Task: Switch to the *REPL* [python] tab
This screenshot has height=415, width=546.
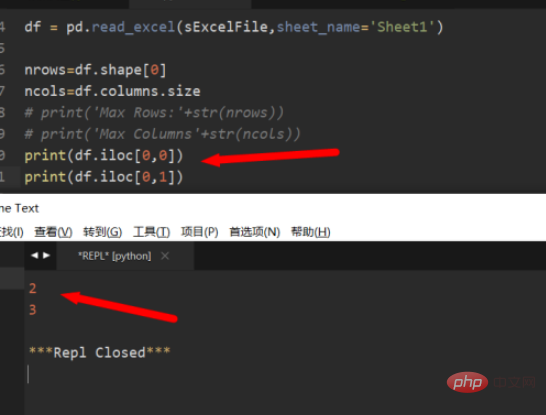Action: coord(115,256)
